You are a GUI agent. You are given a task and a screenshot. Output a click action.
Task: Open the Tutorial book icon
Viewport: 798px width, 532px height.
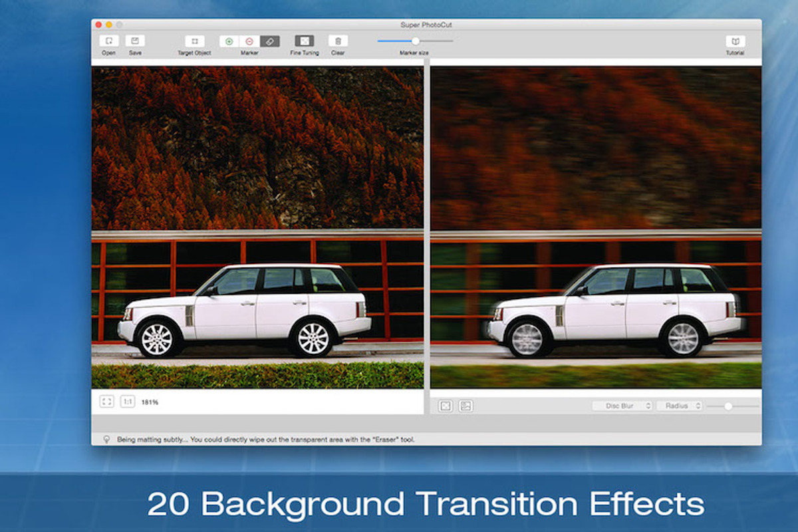coord(735,41)
